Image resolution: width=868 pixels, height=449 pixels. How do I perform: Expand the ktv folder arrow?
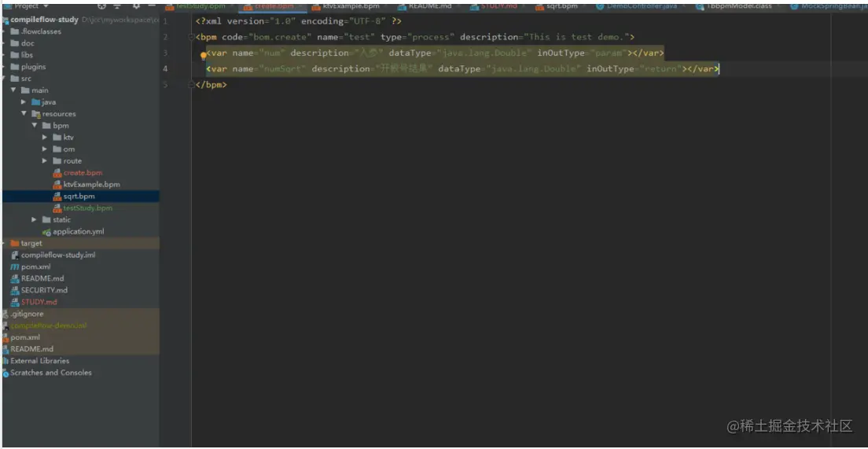(44, 138)
